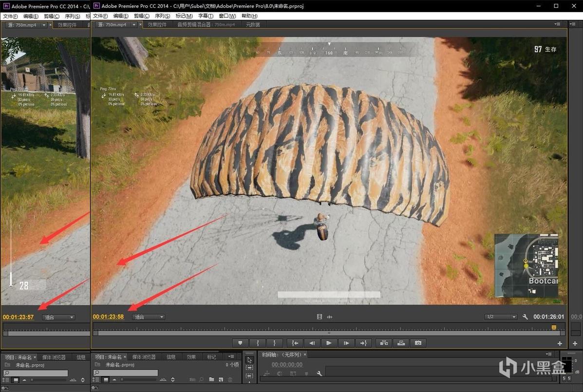Click Automate to Sequence icon in project panel
583x392 pixels.
click(192, 379)
